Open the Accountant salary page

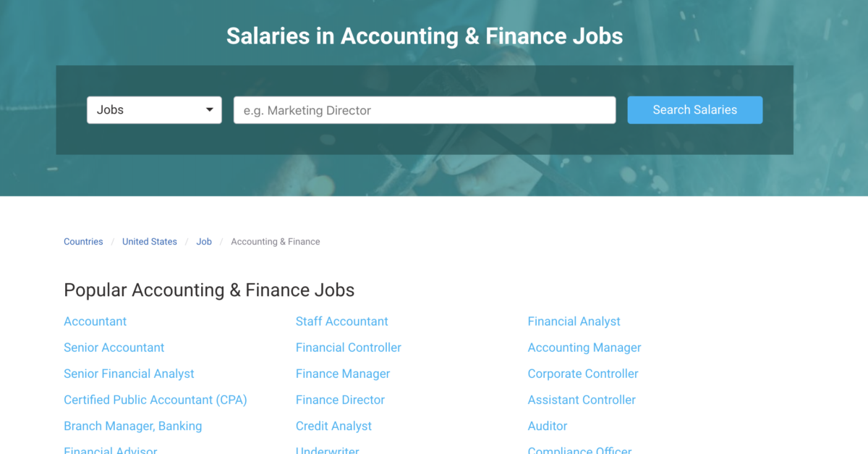click(x=95, y=321)
